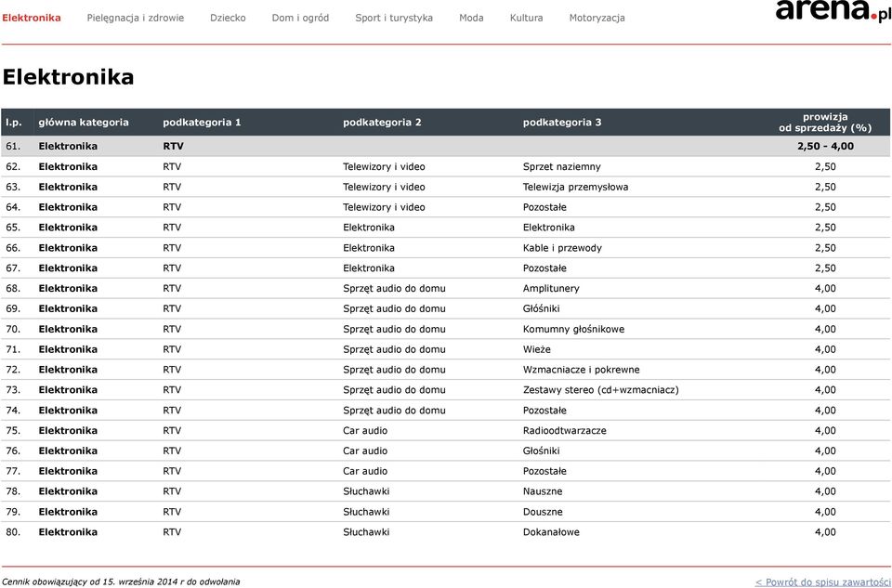Click the bold RTV cell in row 61
This screenshot has height=588, width=892.
tap(173, 146)
